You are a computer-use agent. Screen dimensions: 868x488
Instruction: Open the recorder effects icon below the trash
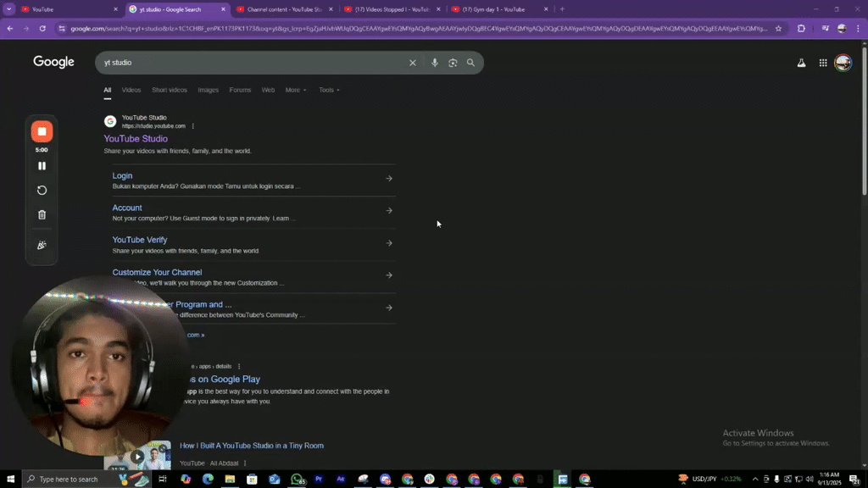click(x=42, y=245)
